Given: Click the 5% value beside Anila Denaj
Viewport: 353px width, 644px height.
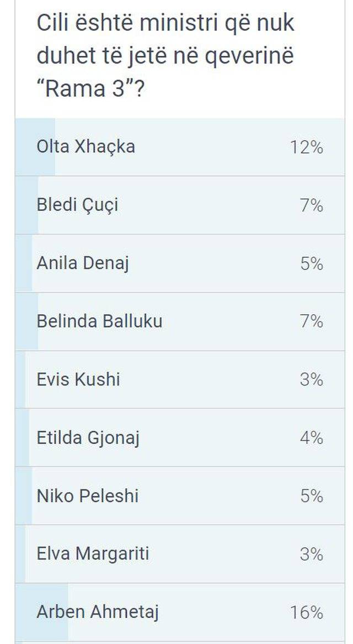Looking at the screenshot, I should coord(312,263).
